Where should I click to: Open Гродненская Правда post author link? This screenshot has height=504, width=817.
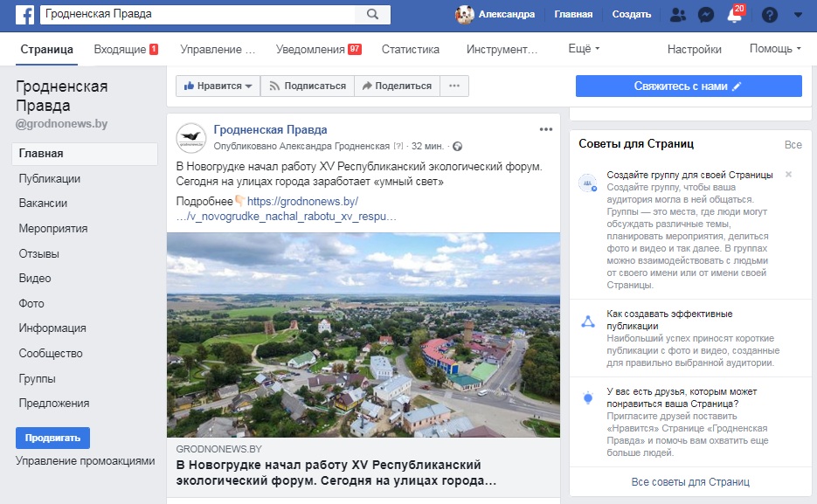coord(270,129)
